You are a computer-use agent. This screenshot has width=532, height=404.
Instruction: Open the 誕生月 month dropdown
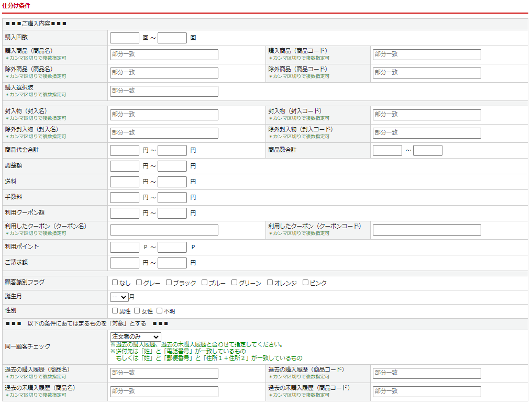pyautogui.click(x=119, y=297)
